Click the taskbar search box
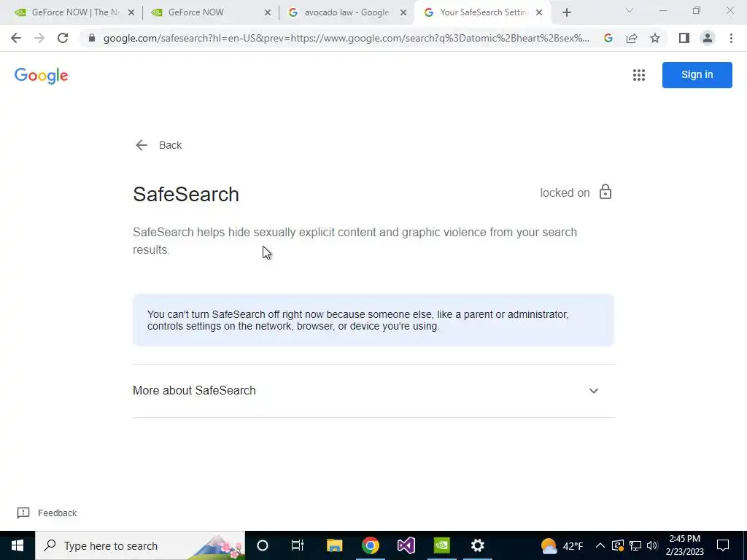Viewport: 747px width, 560px height. (140, 545)
